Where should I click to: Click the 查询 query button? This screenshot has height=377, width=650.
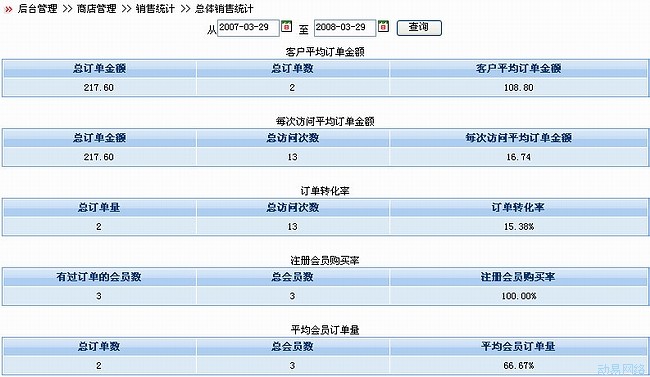(x=419, y=27)
